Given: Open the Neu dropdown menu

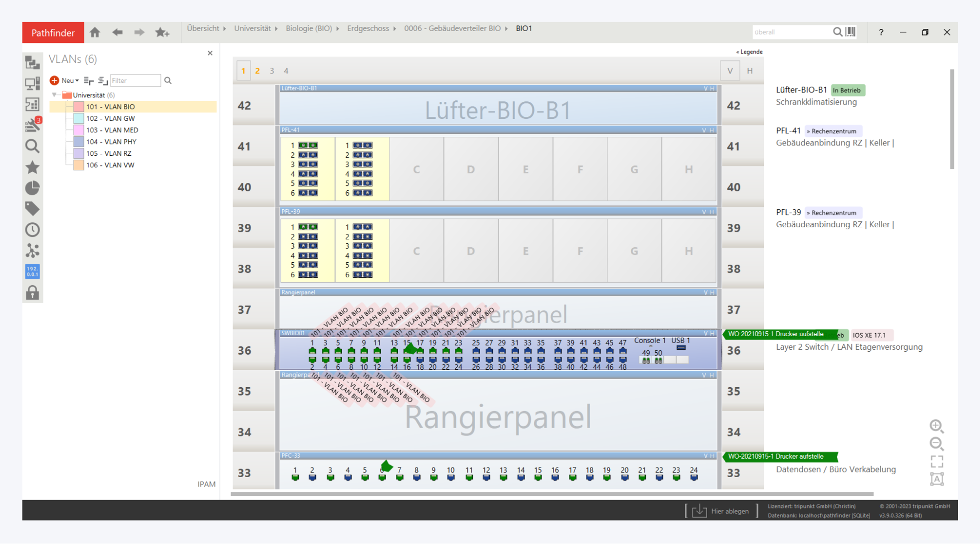Looking at the screenshot, I should [70, 80].
